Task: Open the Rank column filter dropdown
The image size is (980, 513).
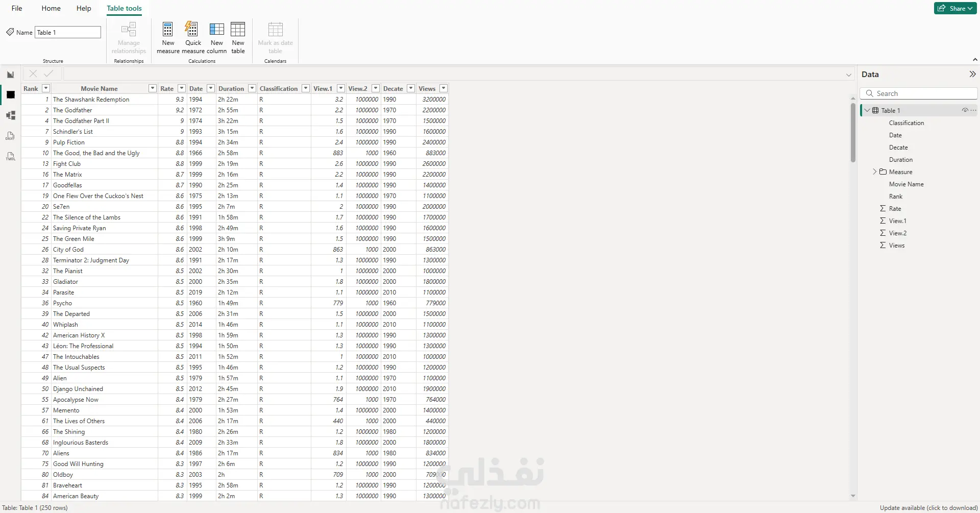Action: [46, 88]
